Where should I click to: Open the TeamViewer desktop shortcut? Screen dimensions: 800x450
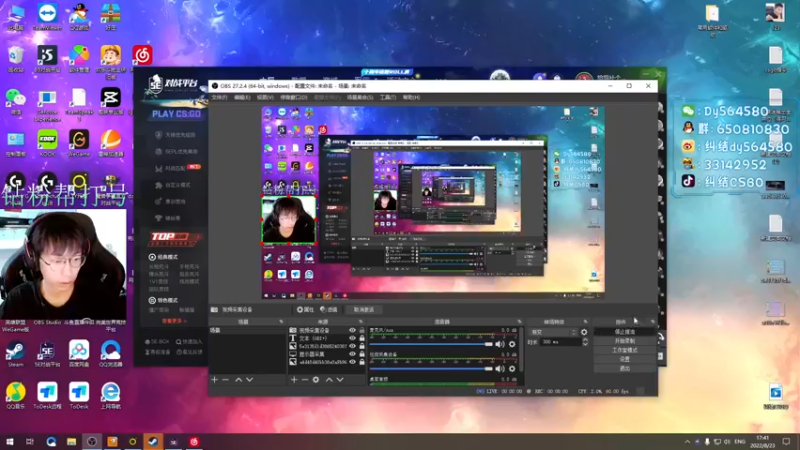pos(47,16)
